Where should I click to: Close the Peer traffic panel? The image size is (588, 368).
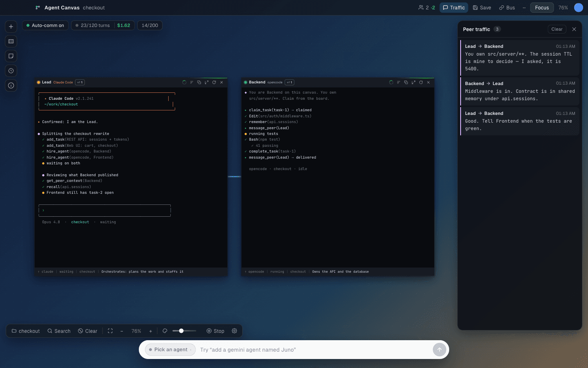tap(574, 29)
